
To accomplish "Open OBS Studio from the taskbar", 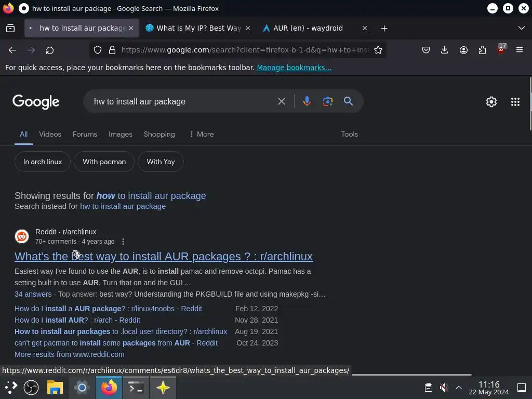I will tap(31, 388).
